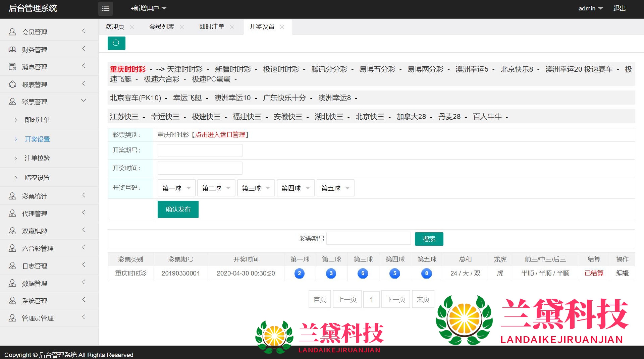
Task: Open the 第一球 dropdown
Action: point(176,188)
